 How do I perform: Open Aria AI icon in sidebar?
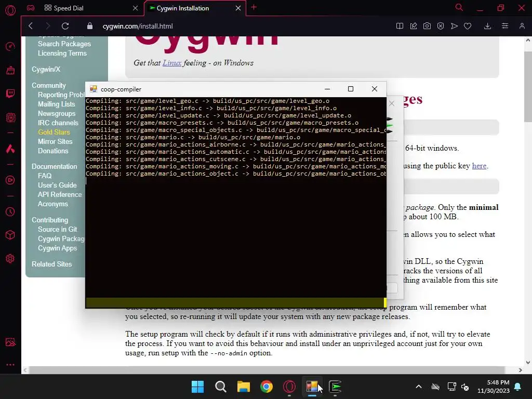(10, 149)
